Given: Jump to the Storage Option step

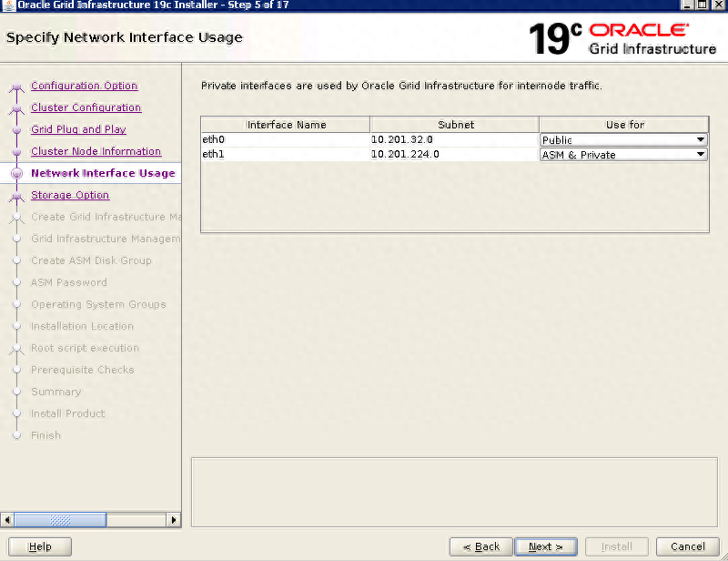Looking at the screenshot, I should pos(70,195).
